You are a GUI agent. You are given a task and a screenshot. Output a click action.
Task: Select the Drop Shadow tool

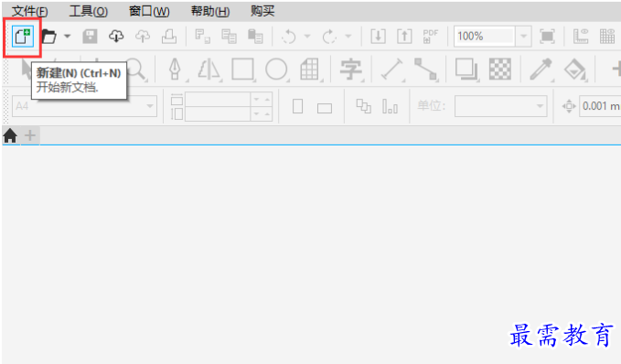pyautogui.click(x=466, y=70)
